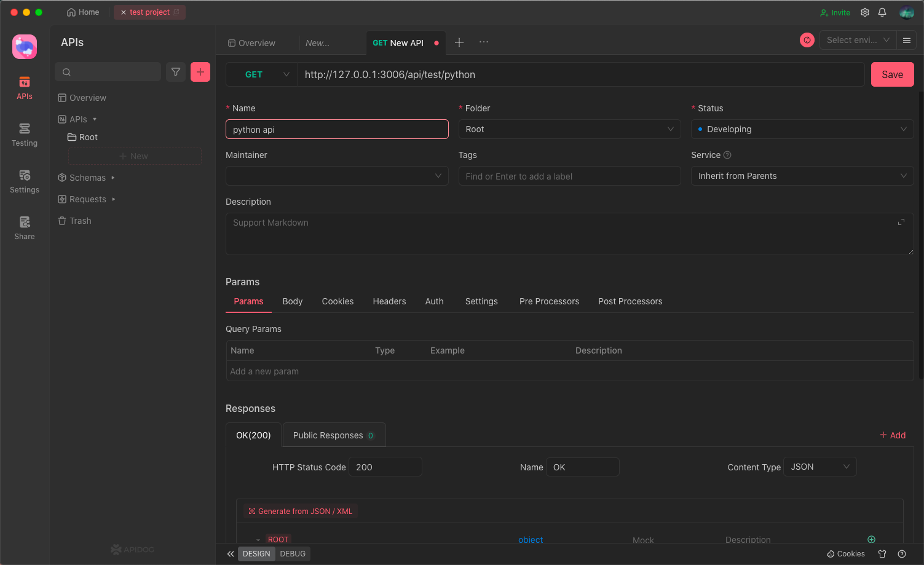
Task: Open a new tab with plus icon
Action: [x=459, y=42]
